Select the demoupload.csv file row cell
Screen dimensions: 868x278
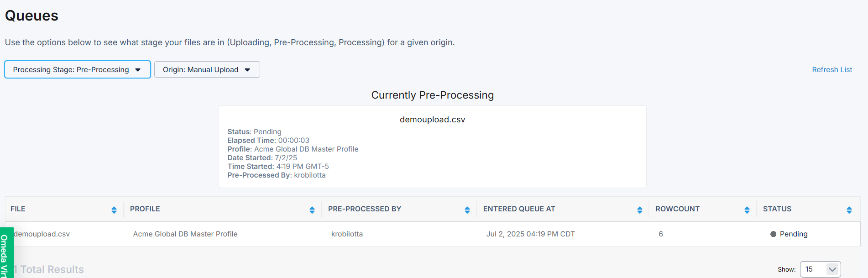(42, 234)
